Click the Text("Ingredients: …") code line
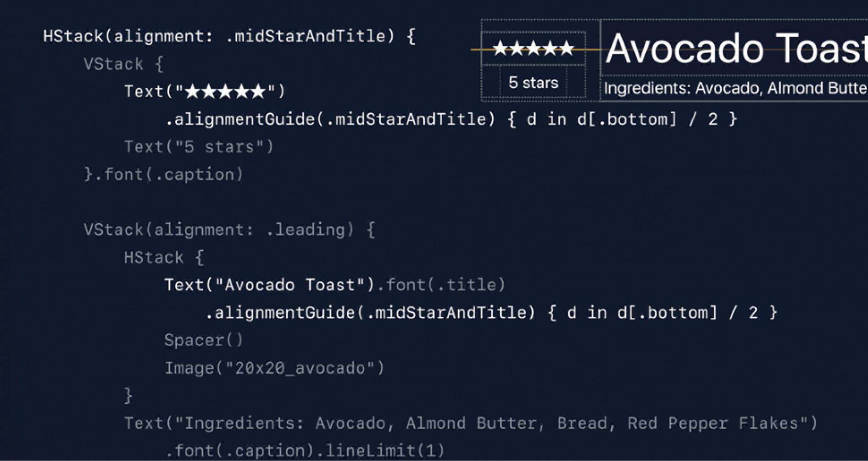Viewport: 868px width, 461px height. [471, 423]
